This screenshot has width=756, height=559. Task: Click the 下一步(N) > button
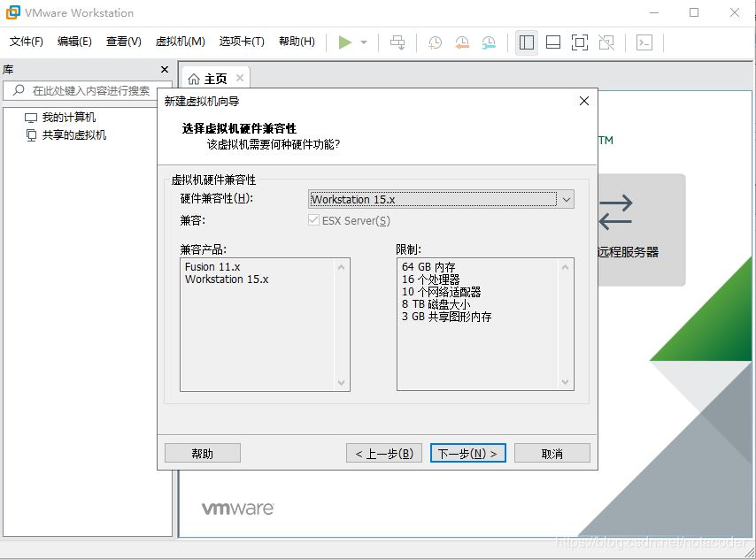467,454
